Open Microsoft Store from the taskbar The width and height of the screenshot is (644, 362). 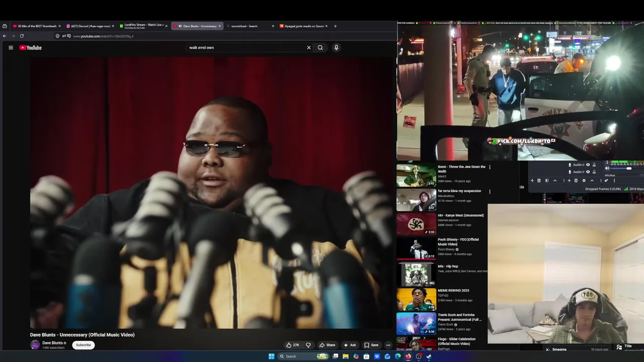click(x=366, y=356)
